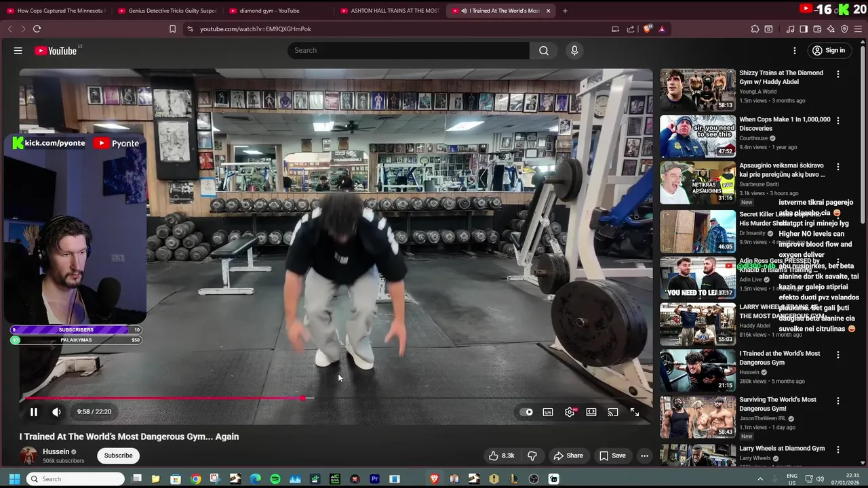Share this video

click(568, 455)
